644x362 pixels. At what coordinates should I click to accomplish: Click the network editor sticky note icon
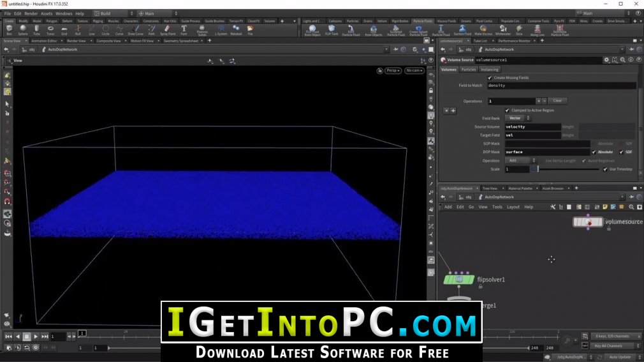(x=605, y=207)
